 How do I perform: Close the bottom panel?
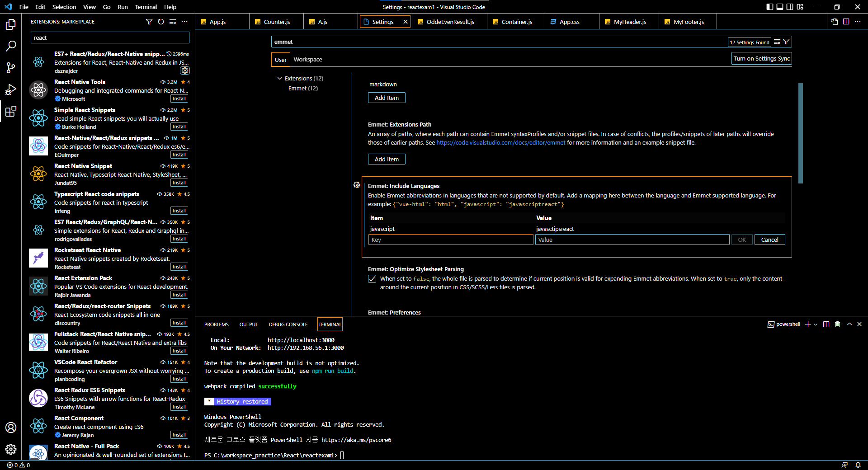[859, 324]
